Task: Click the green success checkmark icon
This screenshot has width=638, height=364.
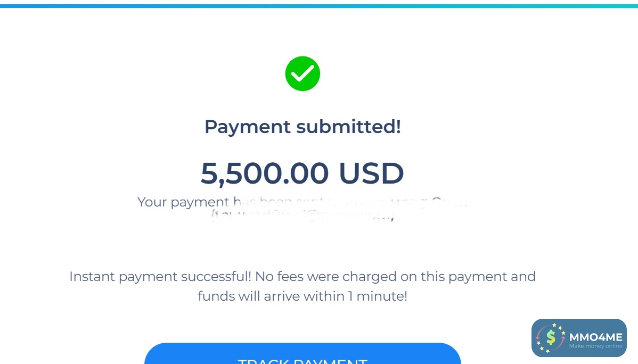Action: coord(302,73)
